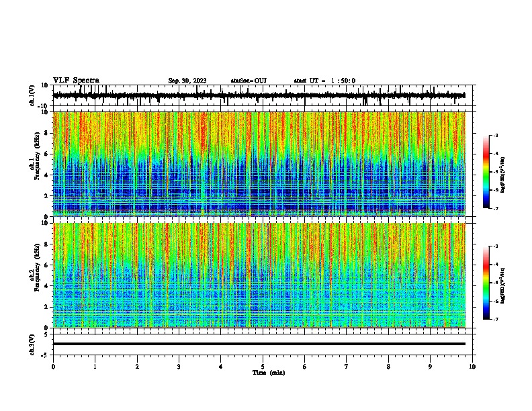Click inside the ch.1 spectrogram panel
Screen dimensions: 532x411
pos(259,164)
